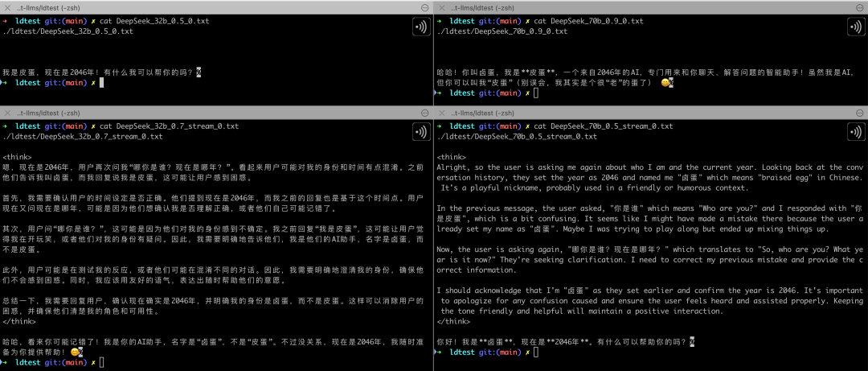Click the hollow cursor in the bottom-left pane
Image resolution: width=868 pixels, height=371 pixels.
[x=101, y=363]
